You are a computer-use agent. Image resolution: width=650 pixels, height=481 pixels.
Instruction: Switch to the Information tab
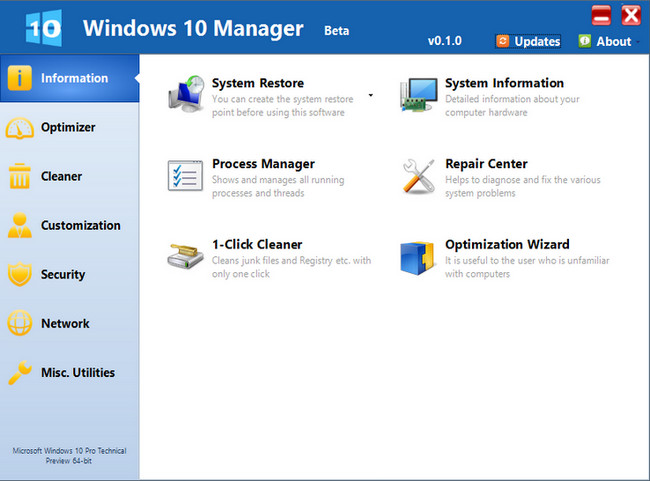[x=70, y=78]
